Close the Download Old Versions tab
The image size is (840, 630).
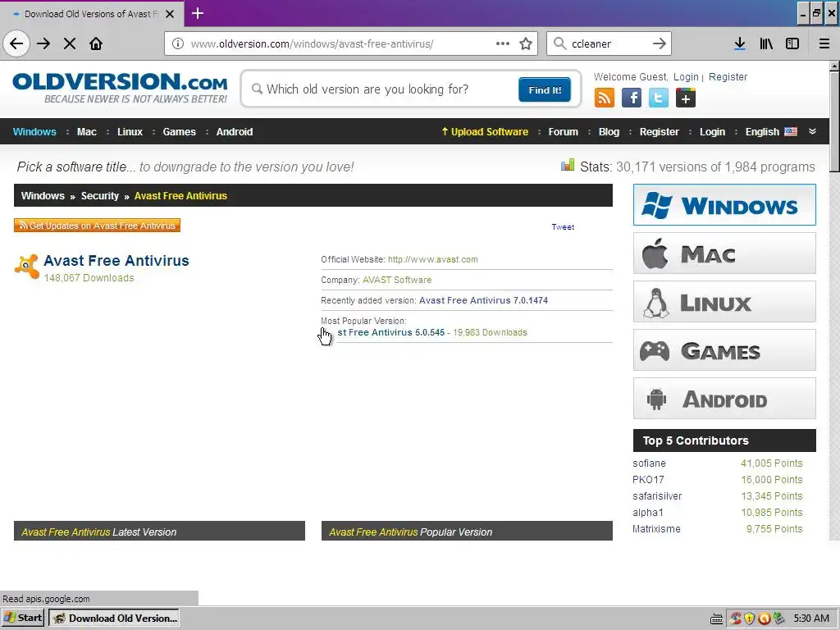click(x=170, y=14)
